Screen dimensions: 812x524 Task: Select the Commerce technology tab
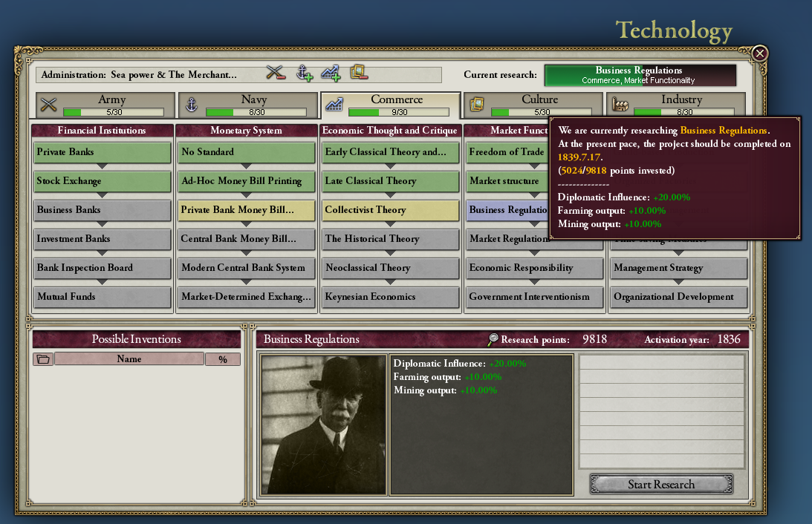coord(391,105)
